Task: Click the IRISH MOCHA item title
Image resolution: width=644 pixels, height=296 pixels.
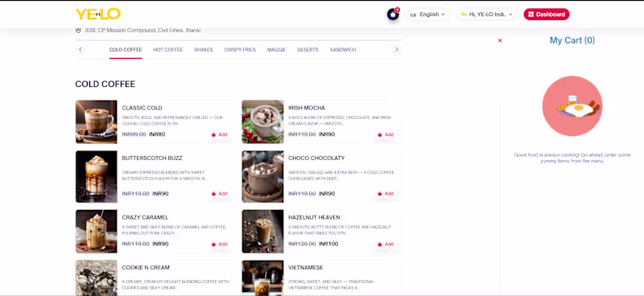Action: [x=307, y=108]
